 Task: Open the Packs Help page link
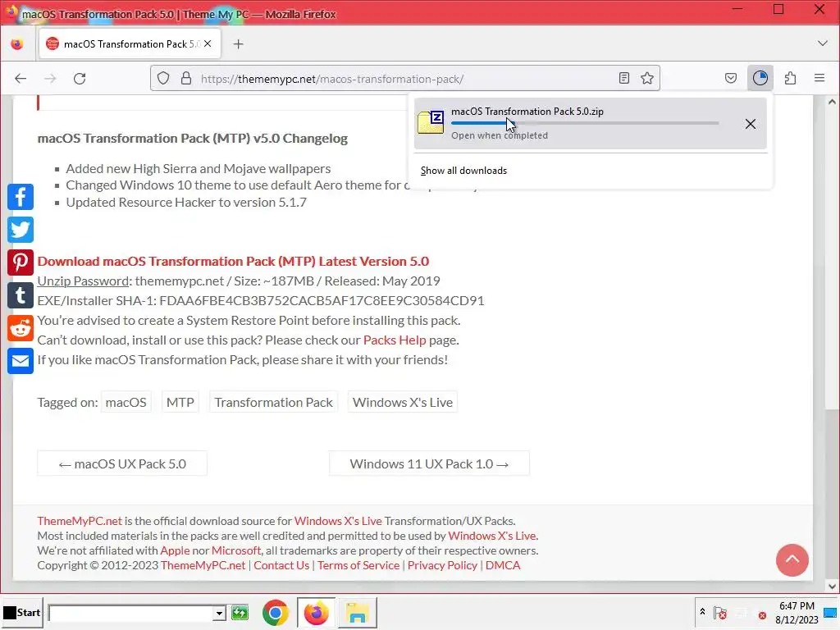395,340
